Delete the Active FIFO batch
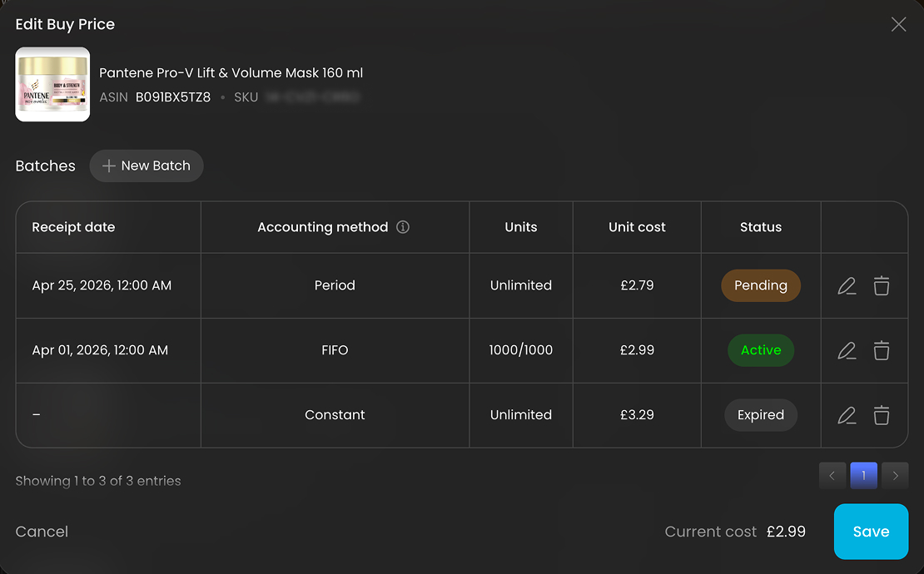924x574 pixels. (x=882, y=351)
